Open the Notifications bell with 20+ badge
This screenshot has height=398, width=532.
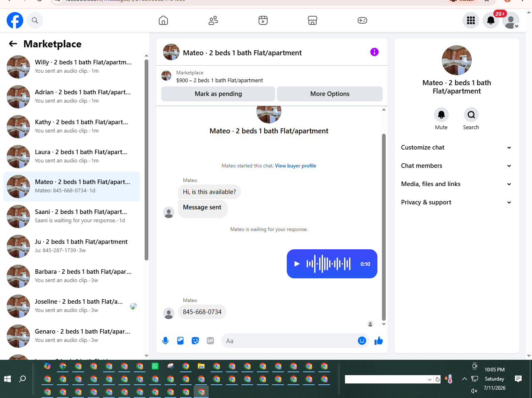point(491,20)
